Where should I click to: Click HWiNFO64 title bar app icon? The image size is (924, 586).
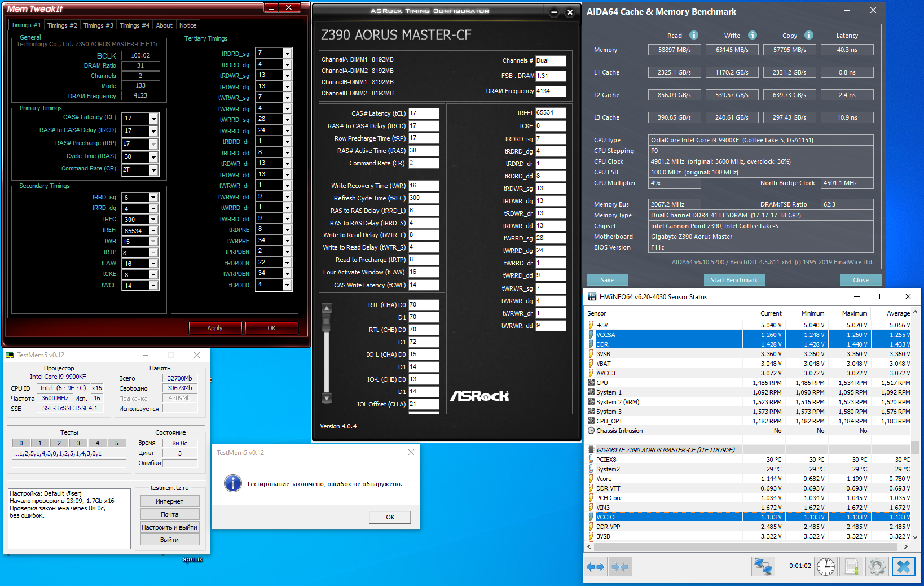click(592, 296)
